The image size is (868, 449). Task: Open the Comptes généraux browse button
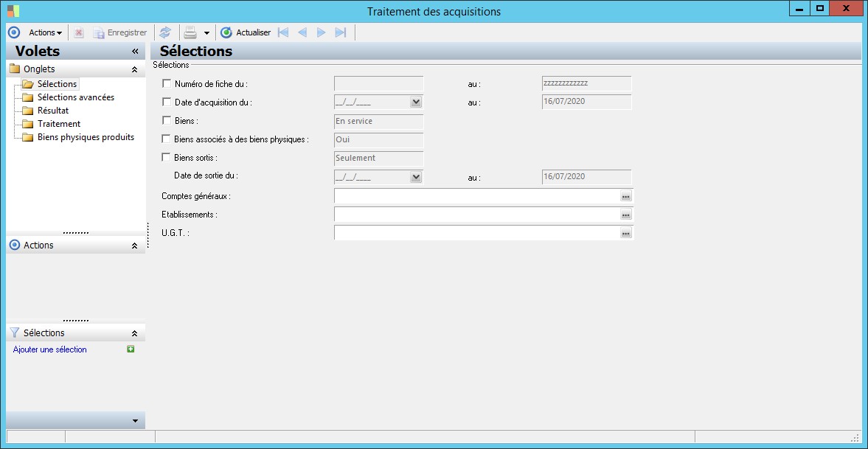(x=626, y=197)
